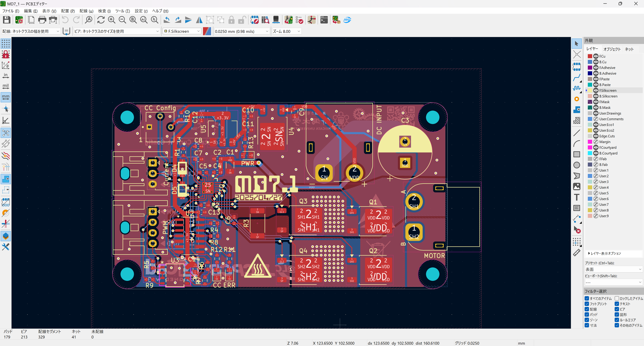Open the プリセット 表面 combo box
The height and width of the screenshot is (346, 644).
click(x=613, y=269)
